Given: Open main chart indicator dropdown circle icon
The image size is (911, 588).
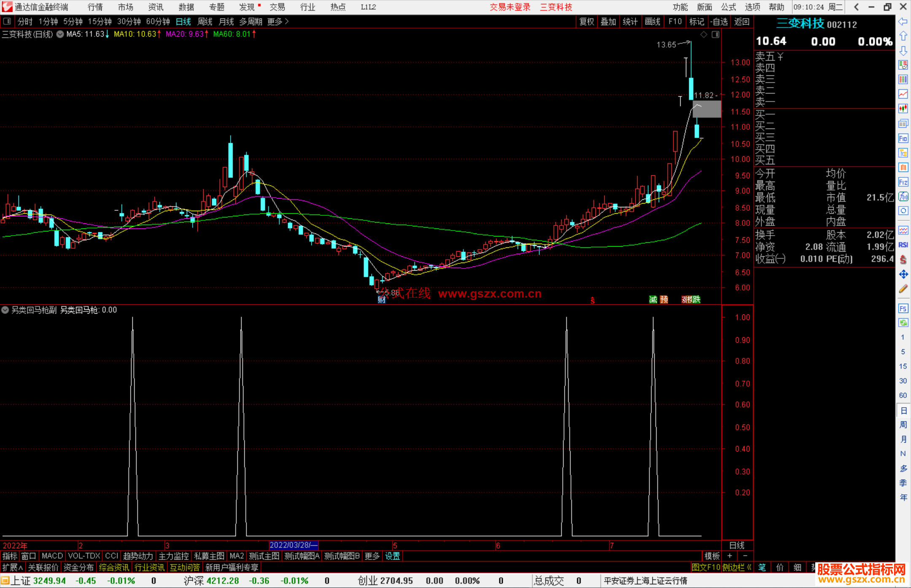Looking at the screenshot, I should 60,34.
